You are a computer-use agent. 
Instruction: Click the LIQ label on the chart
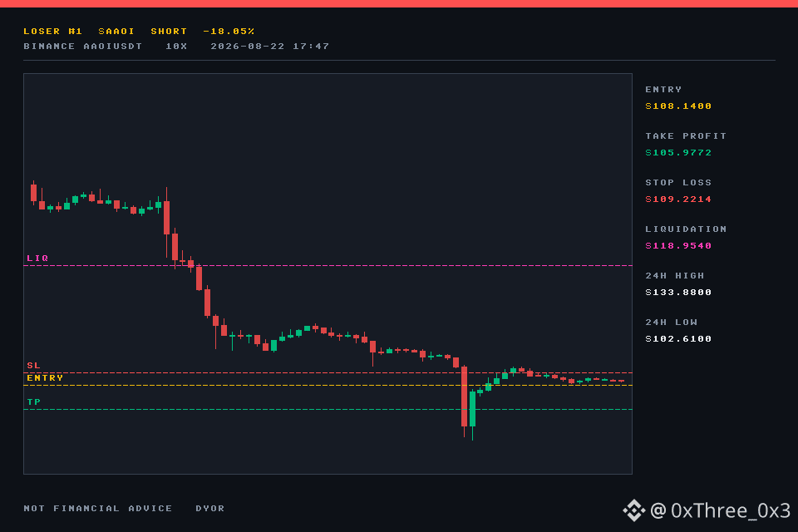37,259
